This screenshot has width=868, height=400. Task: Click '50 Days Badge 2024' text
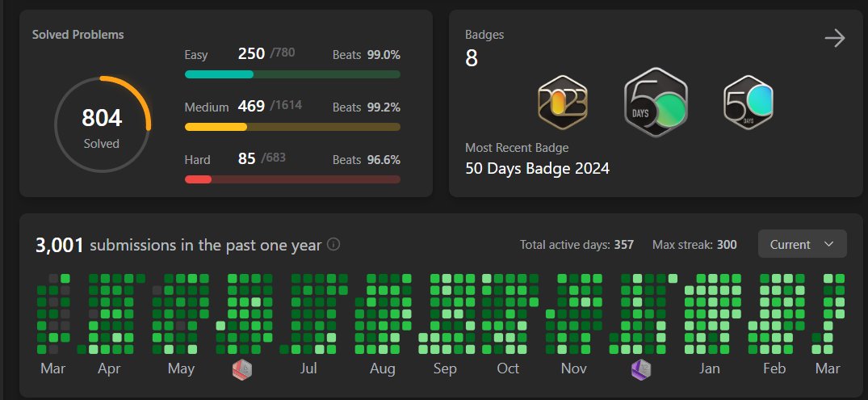tap(537, 168)
